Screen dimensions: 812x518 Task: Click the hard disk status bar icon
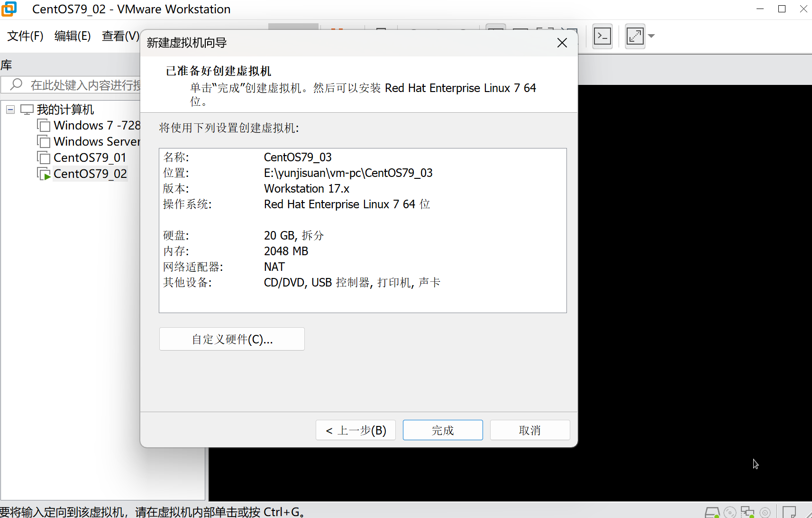pyautogui.click(x=712, y=512)
